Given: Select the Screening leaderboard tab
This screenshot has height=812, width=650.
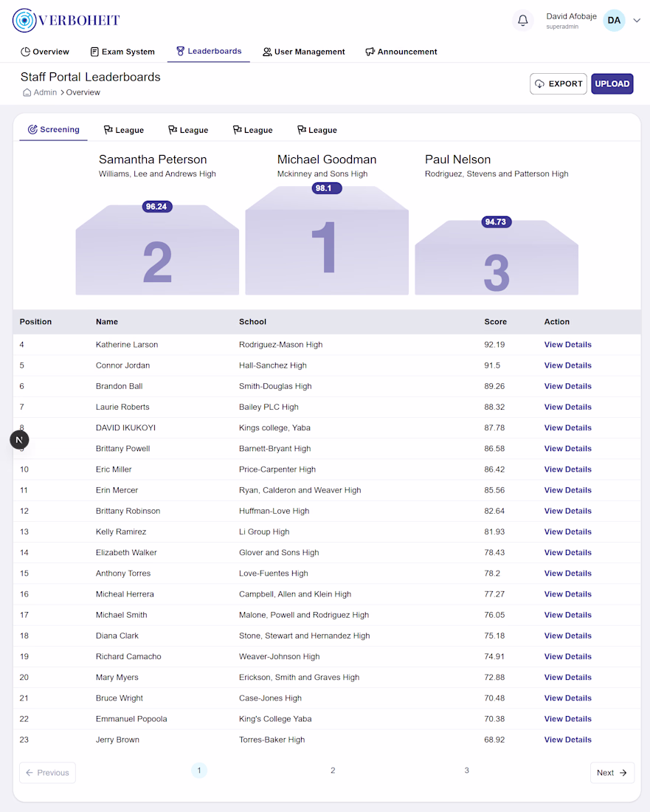Looking at the screenshot, I should point(53,130).
